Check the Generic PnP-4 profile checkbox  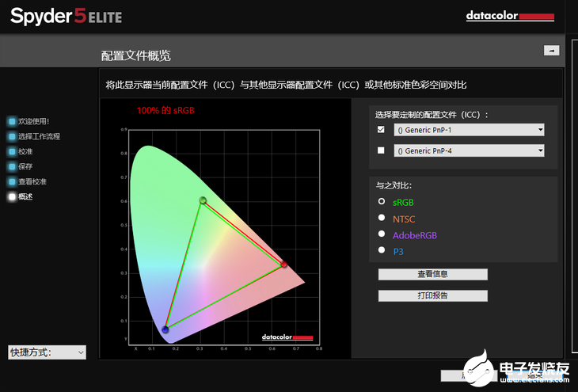pyautogui.click(x=381, y=150)
